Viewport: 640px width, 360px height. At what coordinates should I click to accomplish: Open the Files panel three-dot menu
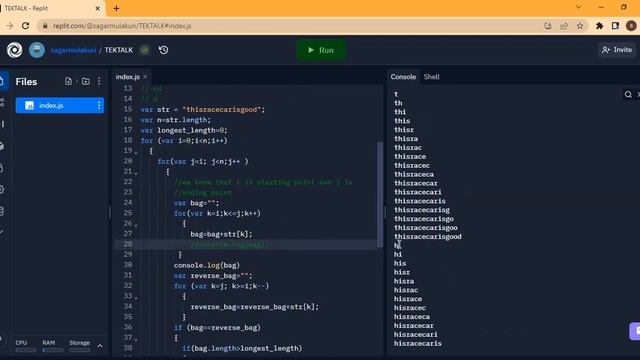point(99,81)
